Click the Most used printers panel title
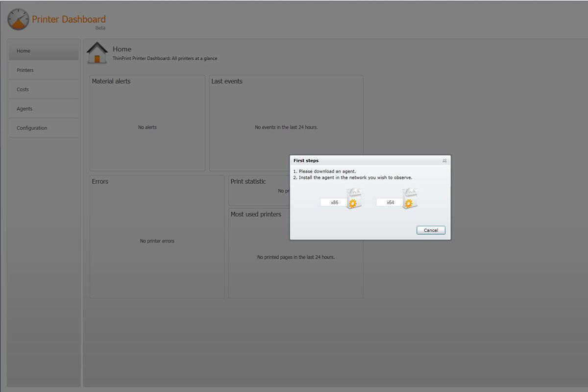 coord(257,214)
